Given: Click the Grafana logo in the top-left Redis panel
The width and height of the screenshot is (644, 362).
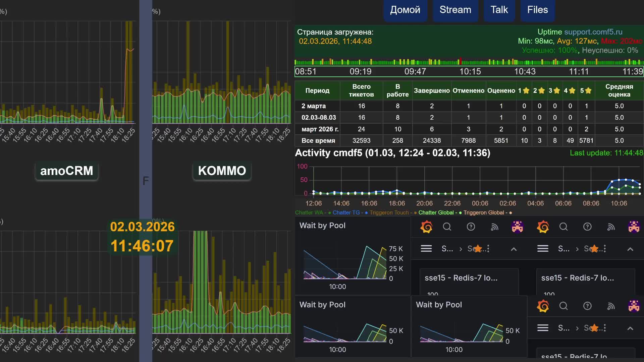Looking at the screenshot, I should 426,227.
